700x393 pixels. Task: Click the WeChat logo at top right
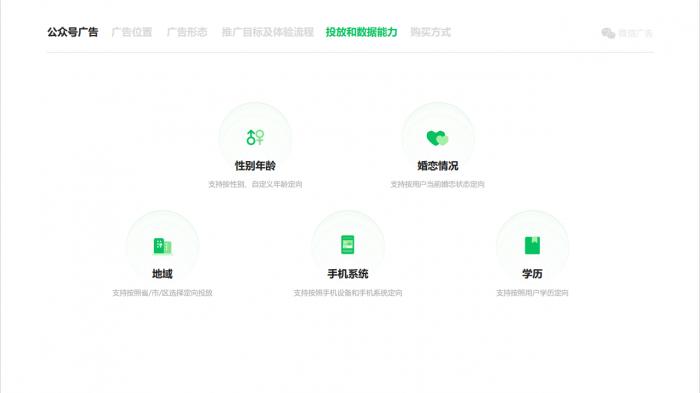[608, 33]
